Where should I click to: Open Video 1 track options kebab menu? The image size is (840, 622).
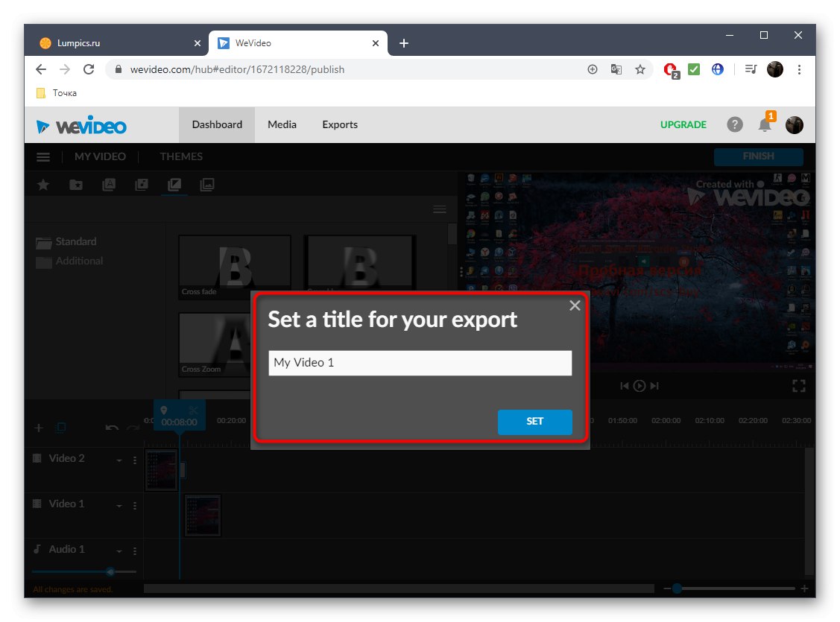click(134, 505)
